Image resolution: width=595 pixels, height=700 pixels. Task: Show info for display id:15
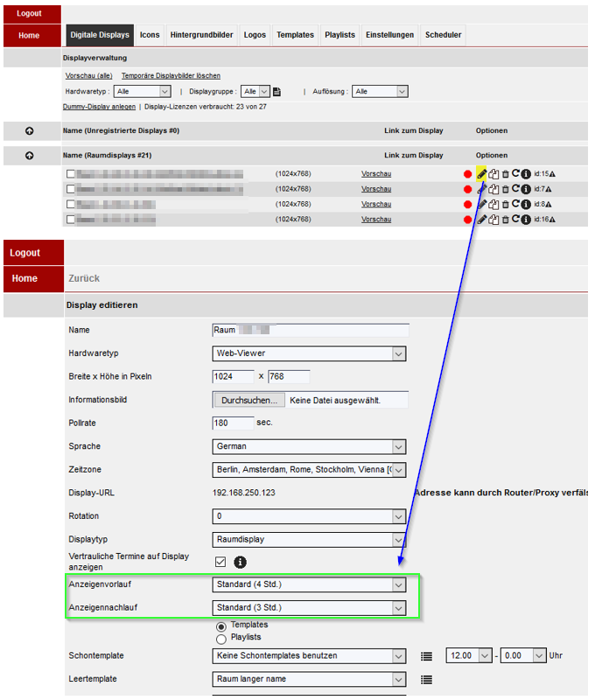[x=526, y=174]
